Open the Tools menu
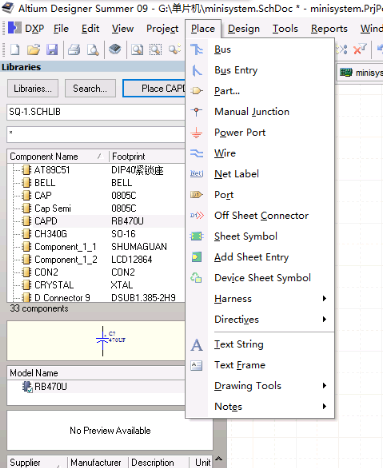 [285, 29]
